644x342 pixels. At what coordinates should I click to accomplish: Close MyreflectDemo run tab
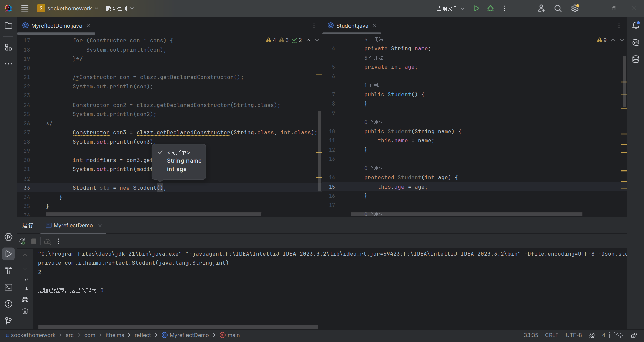[100, 226]
